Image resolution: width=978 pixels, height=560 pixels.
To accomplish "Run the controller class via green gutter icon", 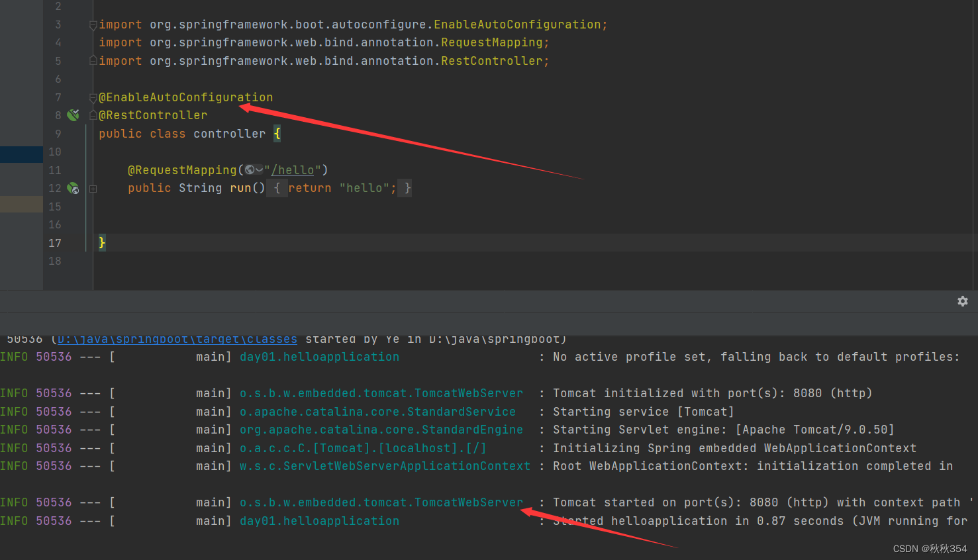I will pos(73,115).
